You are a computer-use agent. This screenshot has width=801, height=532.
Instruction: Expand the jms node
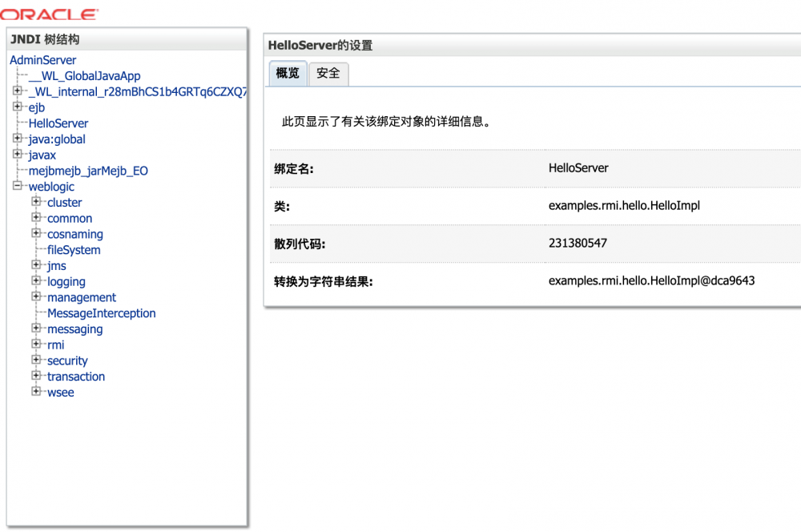pos(36,265)
